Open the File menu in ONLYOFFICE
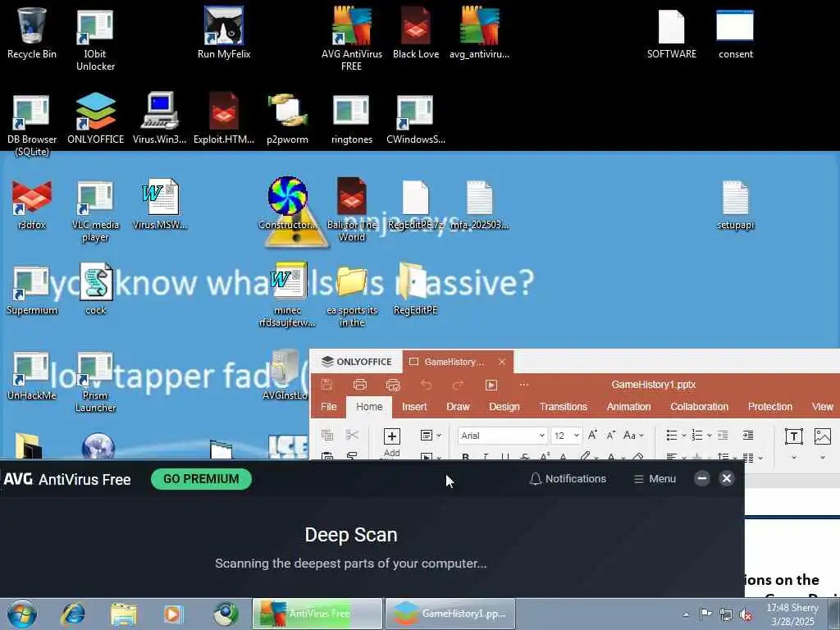The image size is (840, 630). [x=328, y=407]
